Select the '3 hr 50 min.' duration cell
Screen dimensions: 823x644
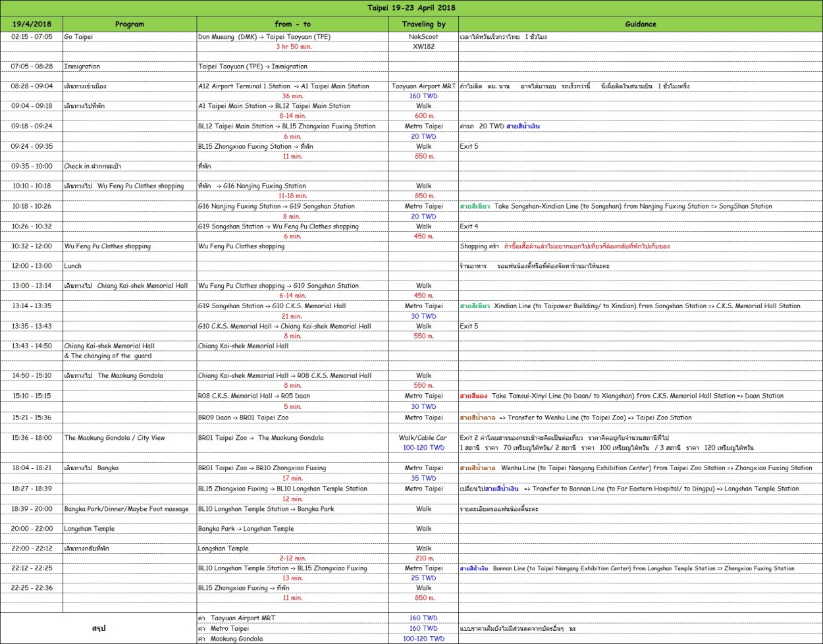292,47
